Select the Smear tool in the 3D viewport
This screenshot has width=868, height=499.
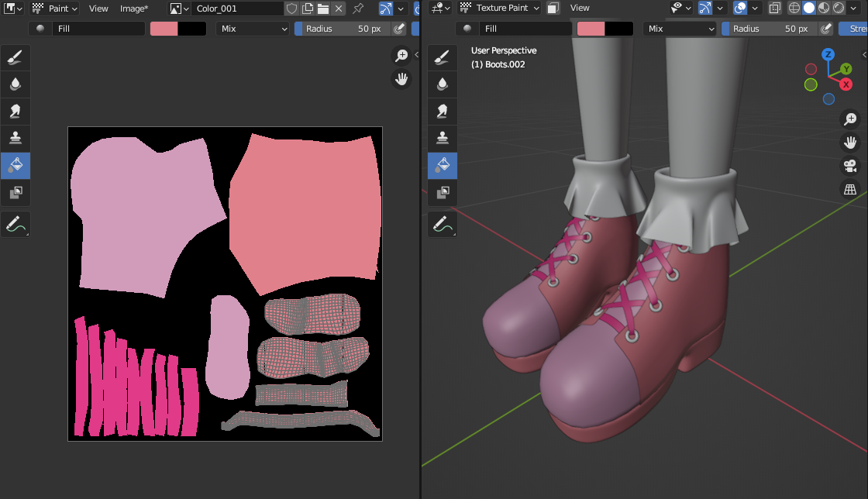[x=443, y=112]
